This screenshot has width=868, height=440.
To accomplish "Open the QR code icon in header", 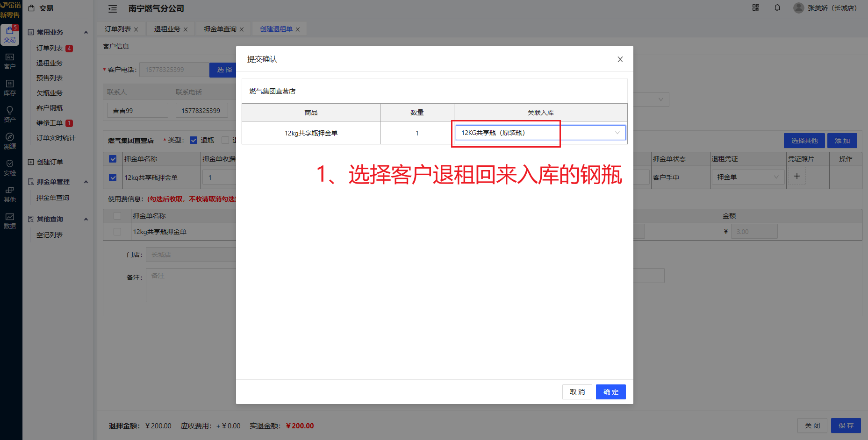I will [756, 8].
